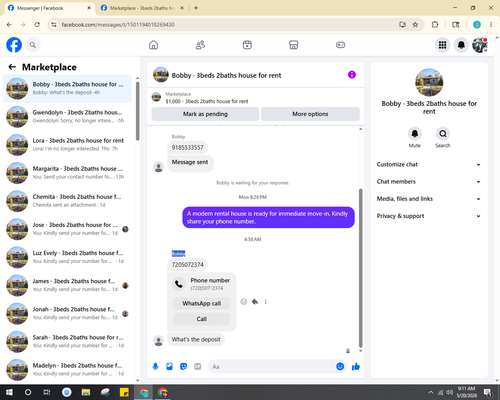Open Sticky Notes from the taskbar

tap(124, 392)
